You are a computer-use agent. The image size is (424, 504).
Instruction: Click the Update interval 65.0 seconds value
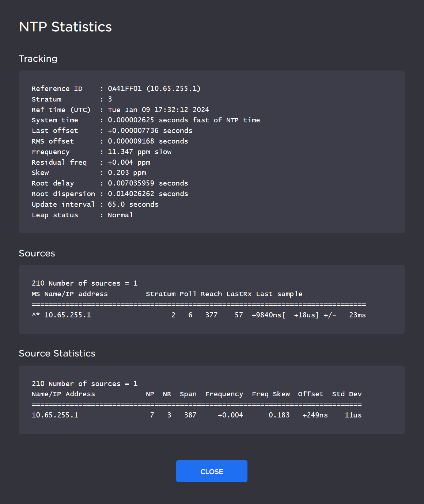[x=133, y=205]
